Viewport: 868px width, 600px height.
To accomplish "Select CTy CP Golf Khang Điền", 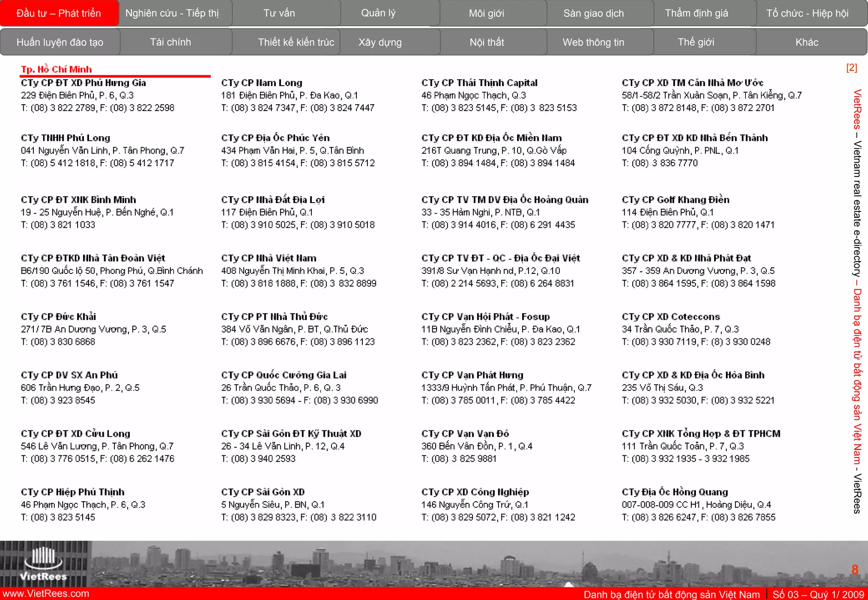I will [x=676, y=200].
